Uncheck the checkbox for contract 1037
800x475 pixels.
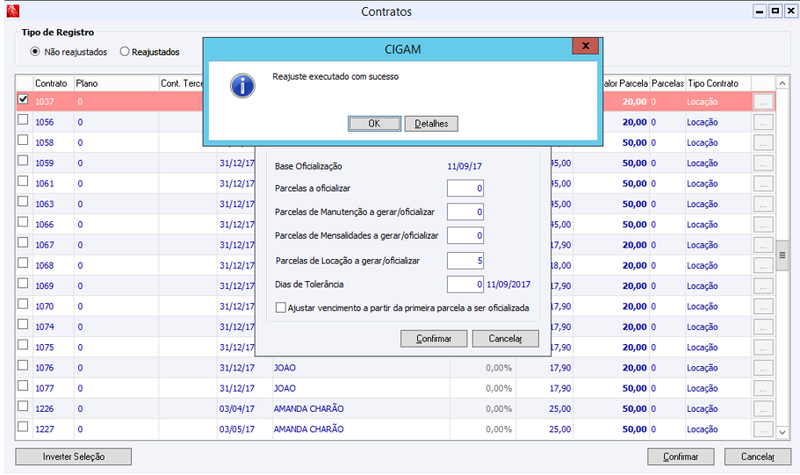(x=23, y=99)
